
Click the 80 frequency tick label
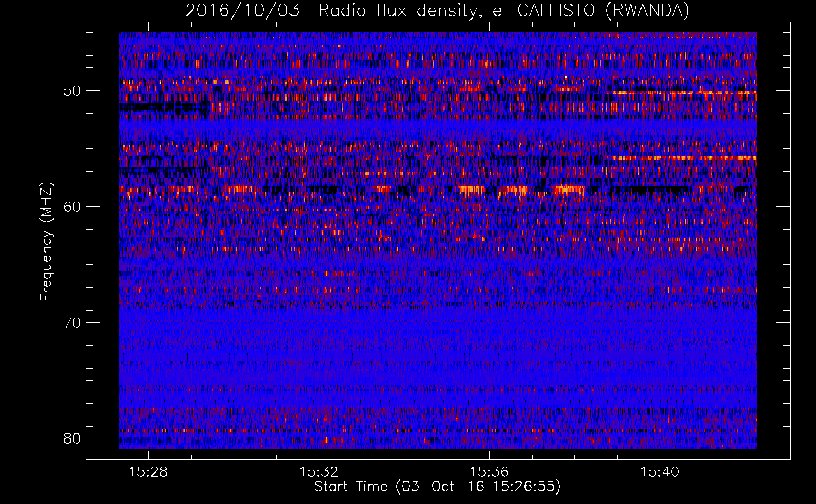coord(72,438)
